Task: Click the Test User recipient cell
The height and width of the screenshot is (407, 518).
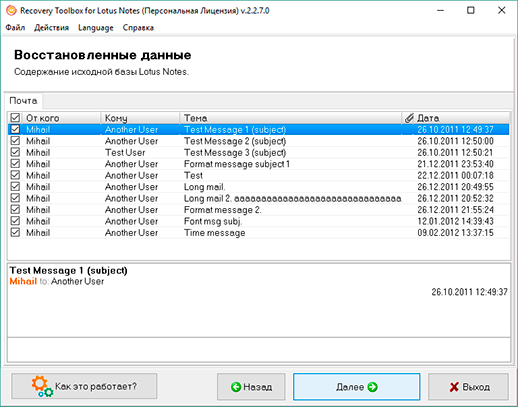Action: point(125,153)
